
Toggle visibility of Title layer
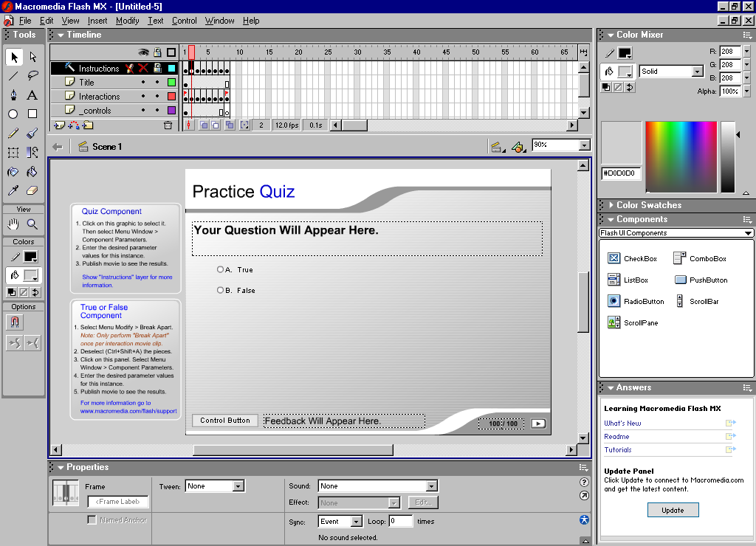(x=143, y=83)
